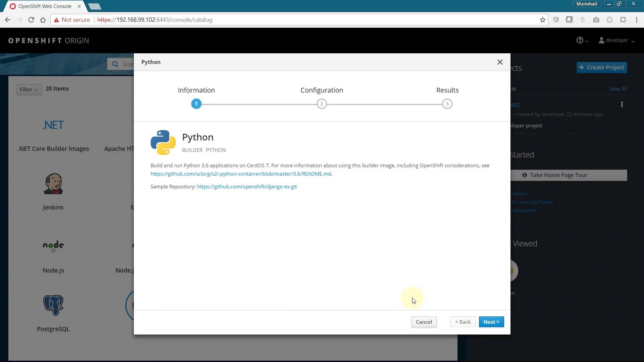The height and width of the screenshot is (362, 644).
Task: Select the Jenkins catalog icon
Action: (x=53, y=184)
